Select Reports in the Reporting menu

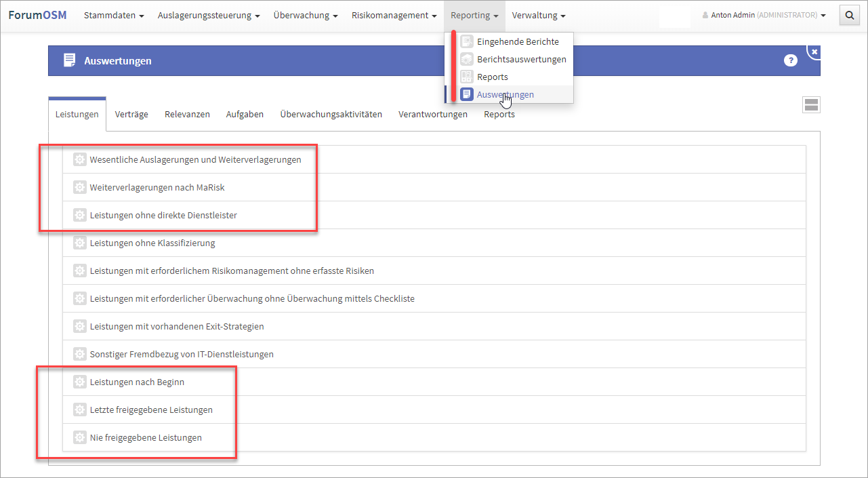tap(492, 77)
